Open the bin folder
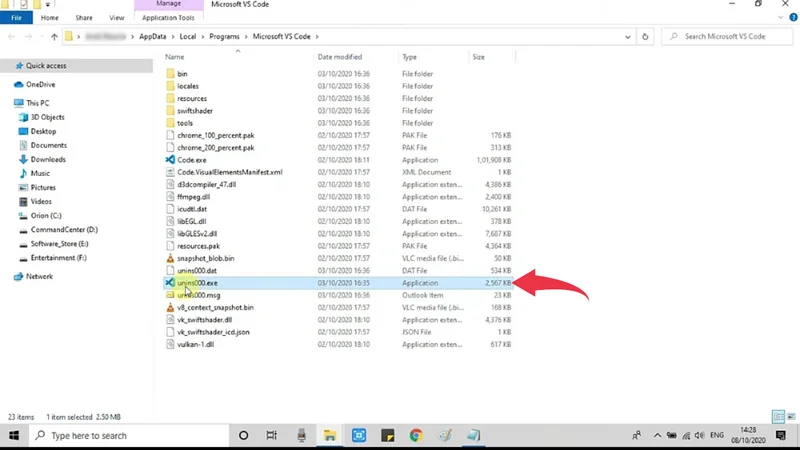This screenshot has height=450, width=800. coord(182,74)
